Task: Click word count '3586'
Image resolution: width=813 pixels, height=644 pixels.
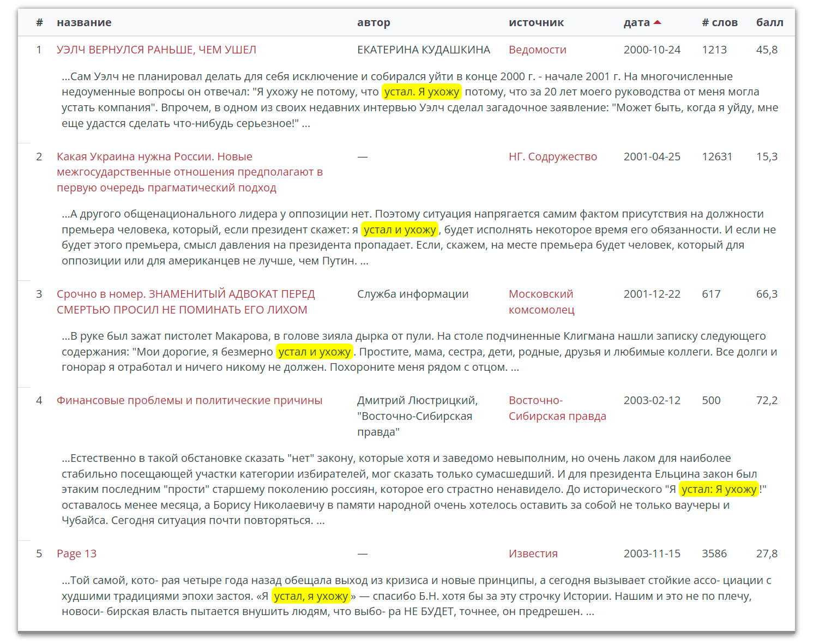Action: (x=714, y=553)
